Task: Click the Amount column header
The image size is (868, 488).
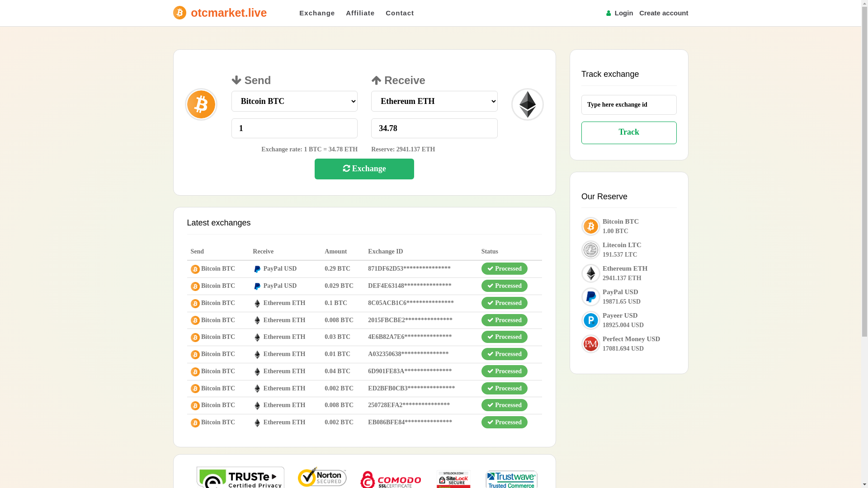Action: 336,252
